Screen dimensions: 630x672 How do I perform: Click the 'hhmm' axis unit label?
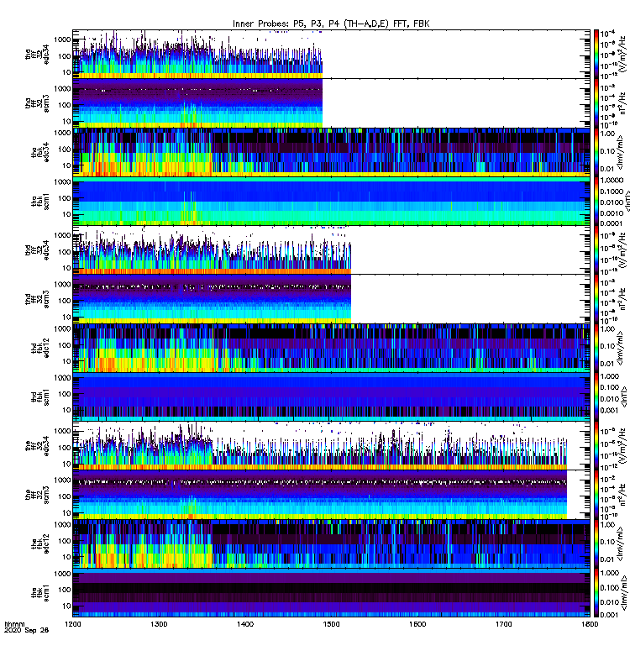click(x=14, y=624)
